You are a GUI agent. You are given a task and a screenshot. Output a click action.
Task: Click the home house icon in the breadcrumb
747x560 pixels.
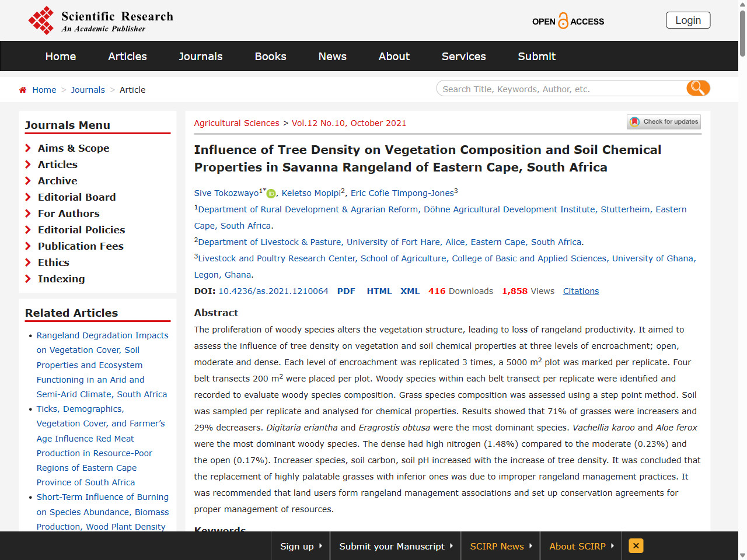(x=22, y=89)
